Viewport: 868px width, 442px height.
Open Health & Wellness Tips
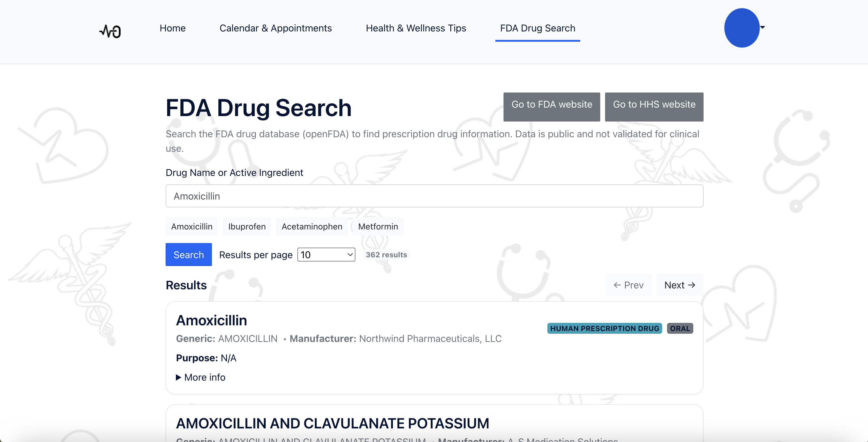point(416,28)
